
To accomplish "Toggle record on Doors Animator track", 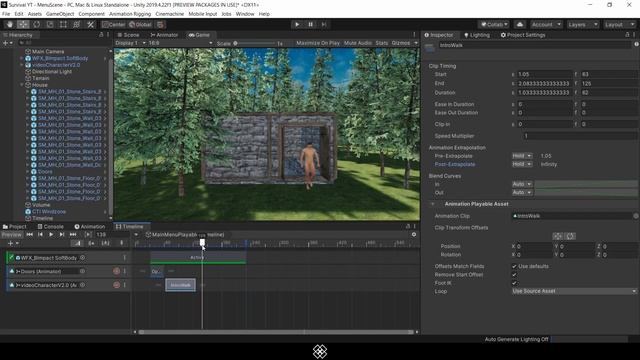I will click(x=116, y=271).
